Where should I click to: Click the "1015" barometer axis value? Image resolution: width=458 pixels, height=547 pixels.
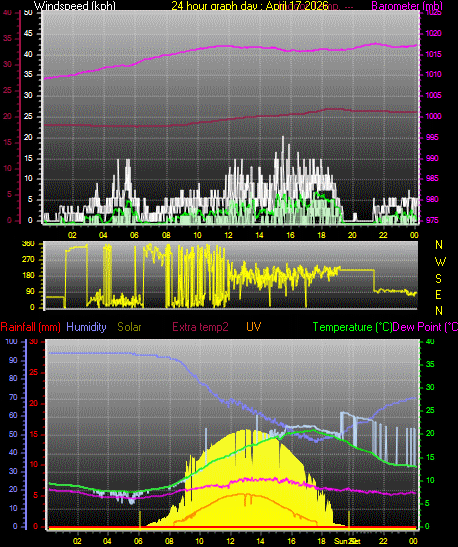[433, 54]
